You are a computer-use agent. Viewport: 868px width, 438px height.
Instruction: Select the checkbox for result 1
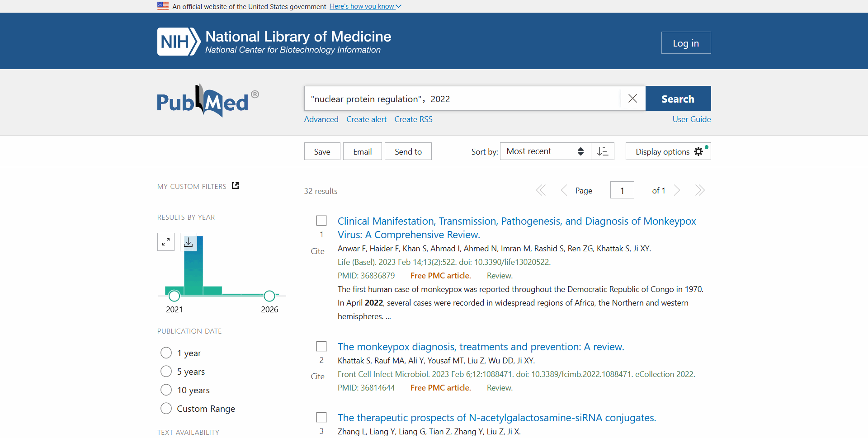(321, 221)
